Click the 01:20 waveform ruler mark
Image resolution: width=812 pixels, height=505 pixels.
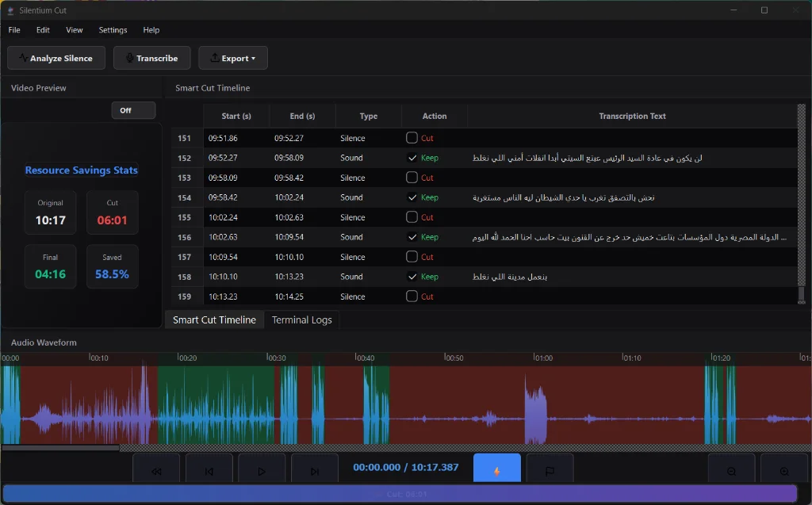[720, 358]
